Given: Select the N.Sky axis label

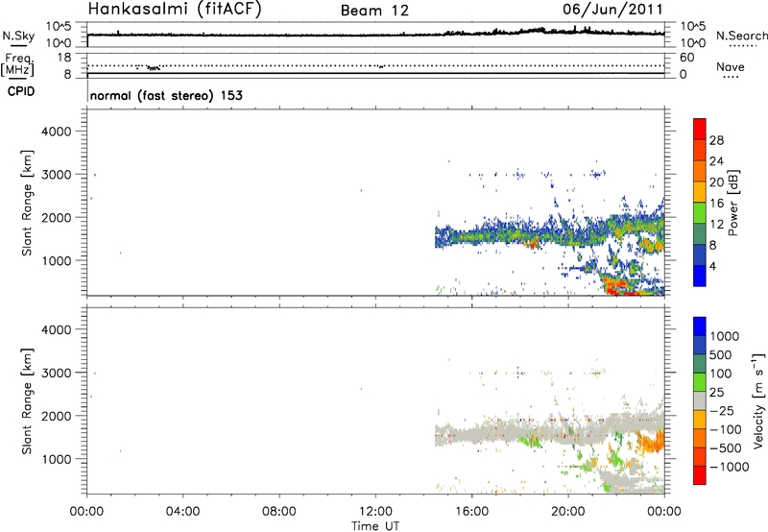Looking at the screenshot, I should point(18,36).
